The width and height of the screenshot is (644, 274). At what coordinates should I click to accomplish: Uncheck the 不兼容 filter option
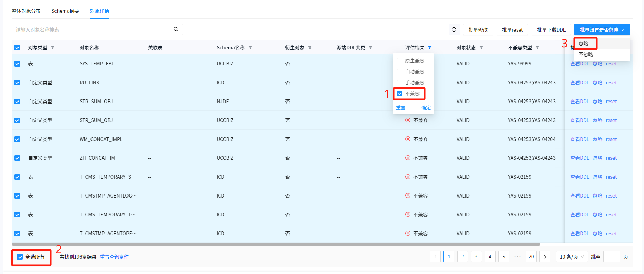click(400, 94)
